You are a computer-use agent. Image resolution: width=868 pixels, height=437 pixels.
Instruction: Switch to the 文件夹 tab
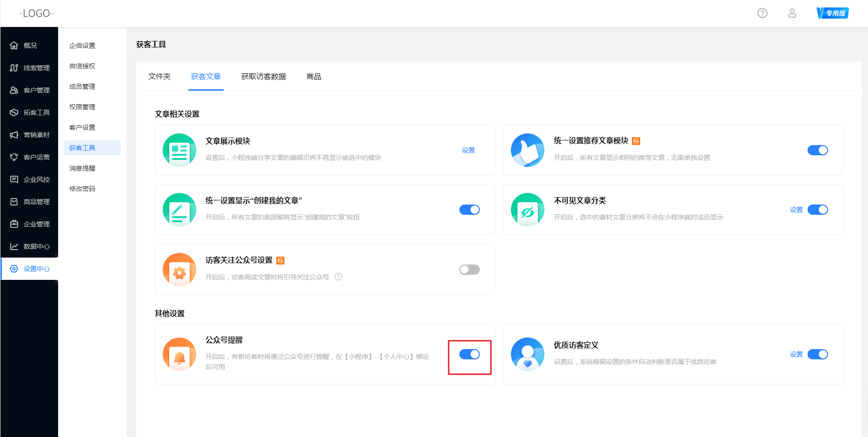click(x=159, y=76)
